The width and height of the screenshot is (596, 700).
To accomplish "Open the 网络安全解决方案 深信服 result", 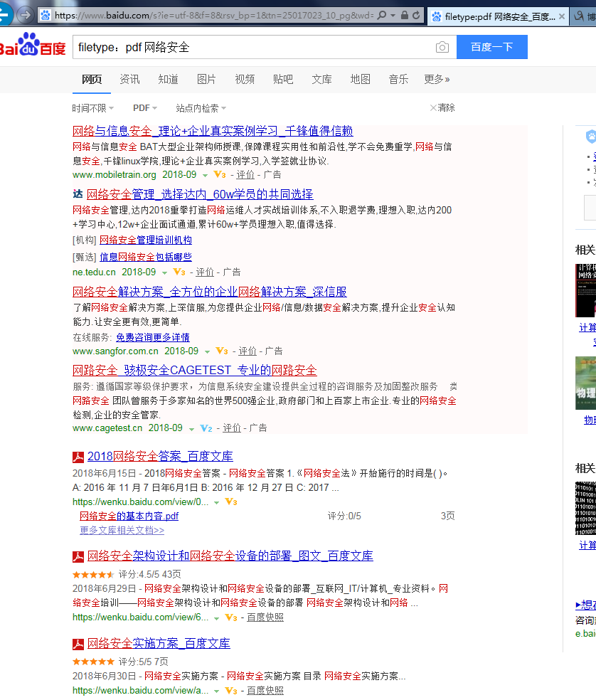I will click(x=209, y=292).
